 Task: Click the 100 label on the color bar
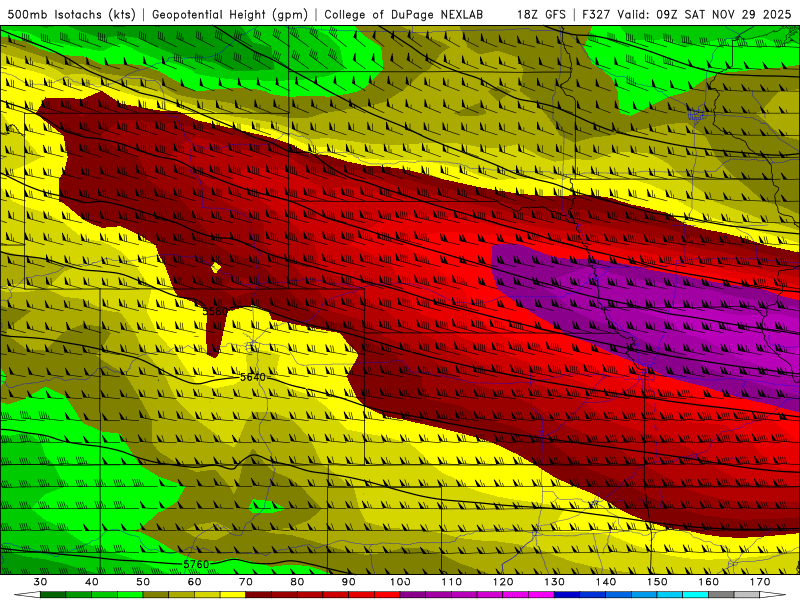coord(401,582)
